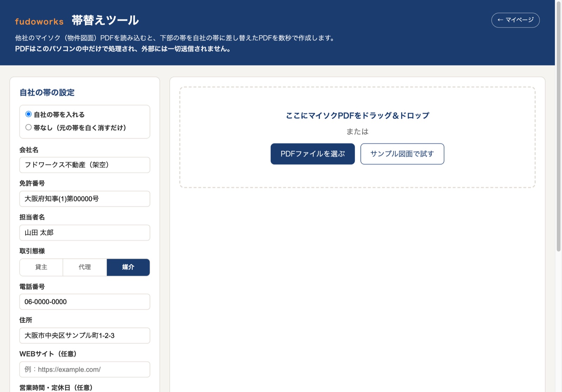Viewport: 562px width, 392px height.
Task: Focus the 会社名 input field
Action: point(85,165)
